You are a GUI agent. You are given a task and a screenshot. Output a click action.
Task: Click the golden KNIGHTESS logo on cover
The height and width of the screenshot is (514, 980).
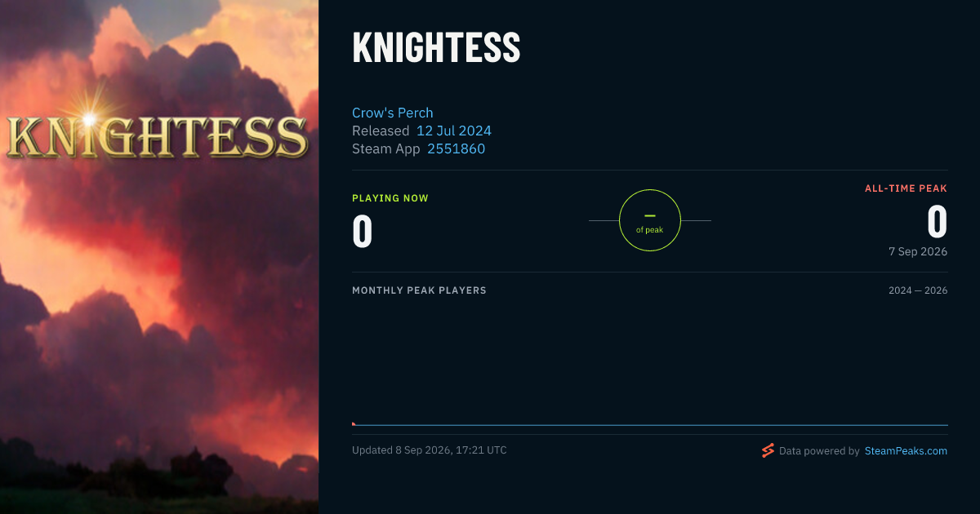pos(157,135)
